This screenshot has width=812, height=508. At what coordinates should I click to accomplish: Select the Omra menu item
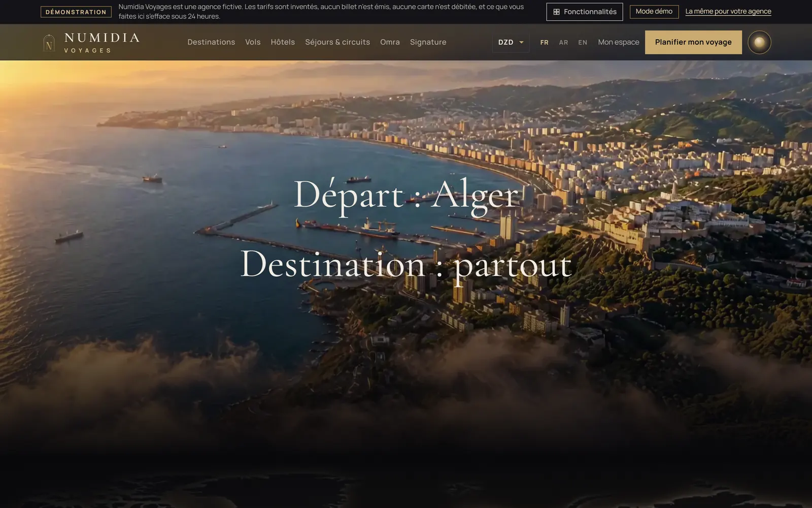[390, 42]
